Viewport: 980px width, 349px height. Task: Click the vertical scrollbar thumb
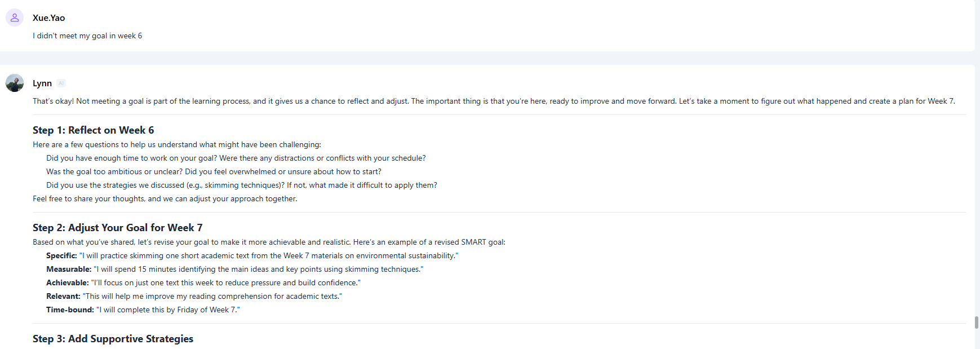(x=976, y=323)
